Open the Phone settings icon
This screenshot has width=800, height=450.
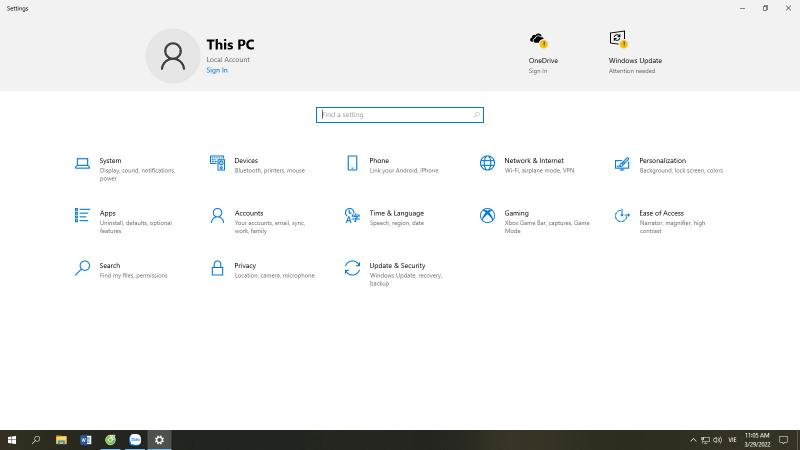click(x=352, y=163)
